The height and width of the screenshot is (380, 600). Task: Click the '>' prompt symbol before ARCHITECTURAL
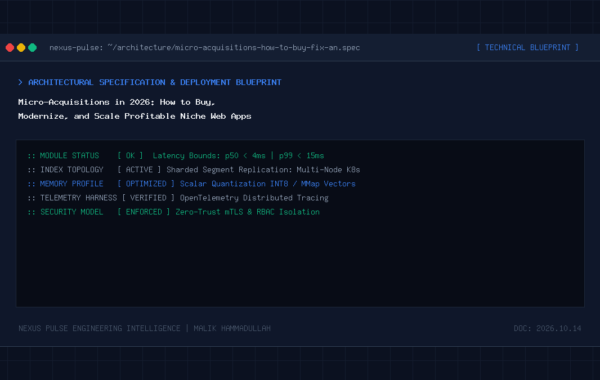[20, 82]
